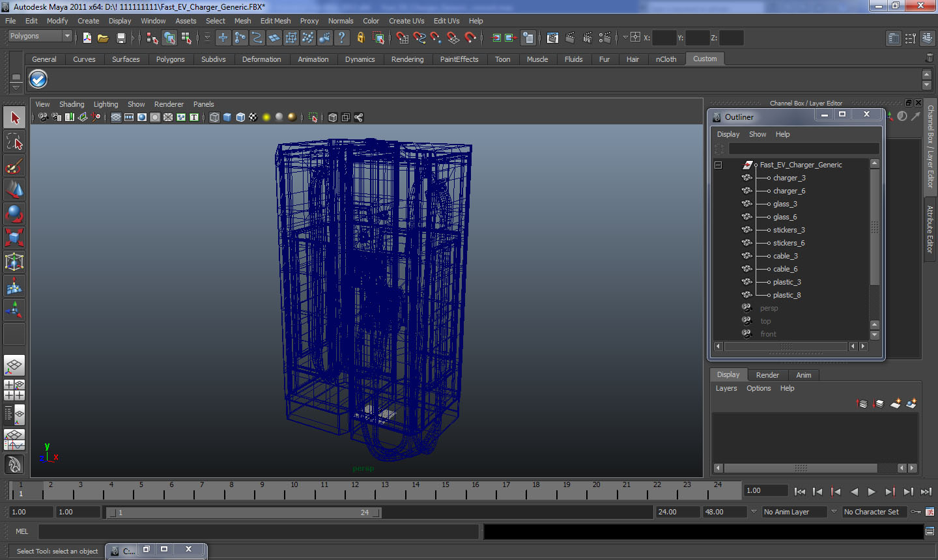Select the Select Tool arrow in toolbox

tap(14, 118)
